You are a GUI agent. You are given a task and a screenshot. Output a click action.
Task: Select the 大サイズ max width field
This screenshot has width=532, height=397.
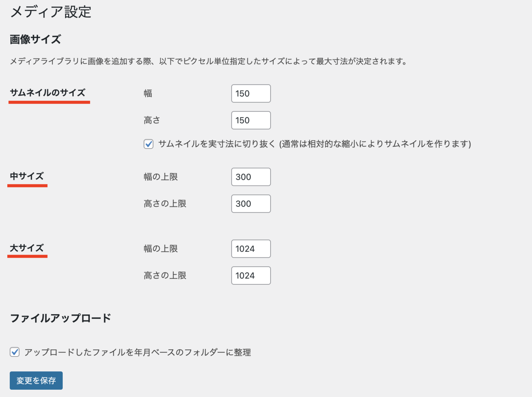[251, 249]
